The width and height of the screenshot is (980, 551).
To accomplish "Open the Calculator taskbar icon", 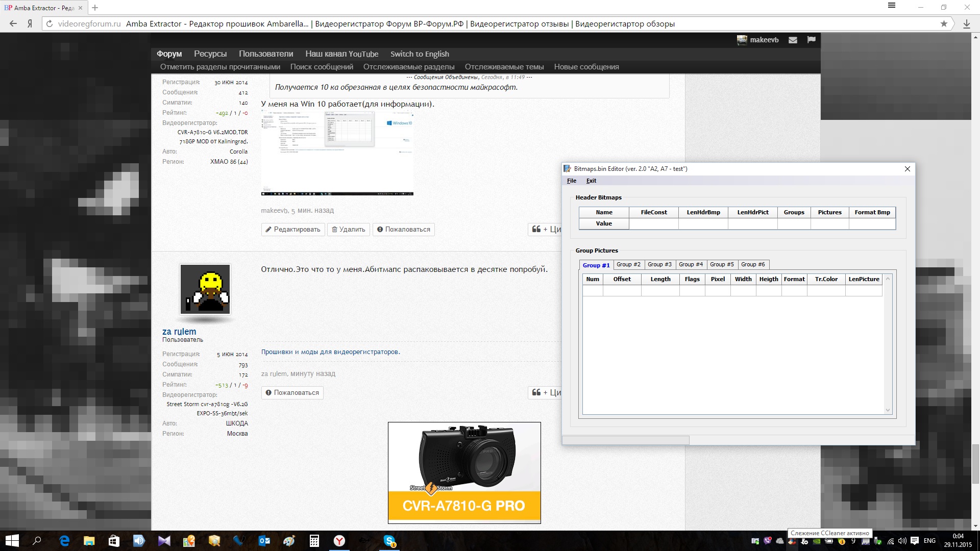I will click(x=314, y=541).
